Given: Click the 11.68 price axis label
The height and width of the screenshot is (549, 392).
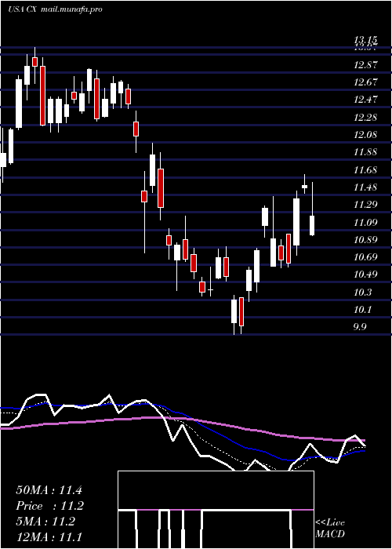Looking at the screenshot, I should coord(366,170).
